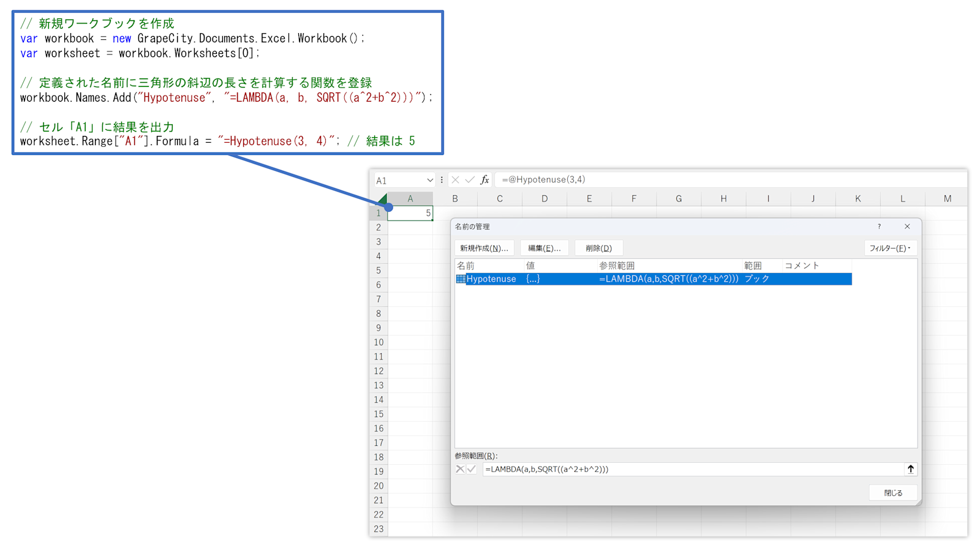Click the コメント column header

click(802, 266)
